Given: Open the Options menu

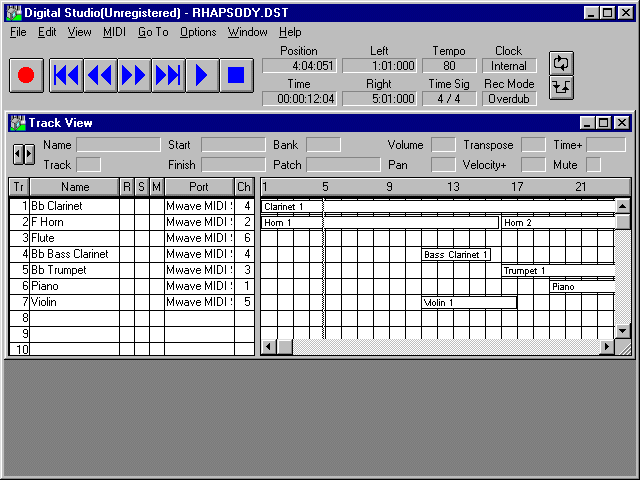Looking at the screenshot, I should tap(198, 32).
